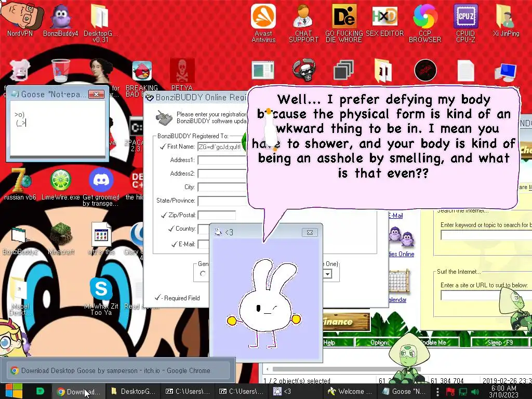
Task: Click the taskbar clock showing 6:00 AM
Action: pyautogui.click(x=503, y=392)
